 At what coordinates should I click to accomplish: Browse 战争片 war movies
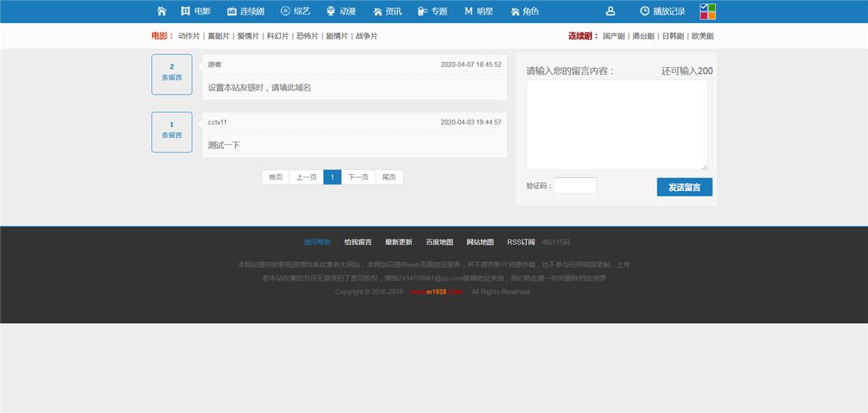click(x=367, y=36)
